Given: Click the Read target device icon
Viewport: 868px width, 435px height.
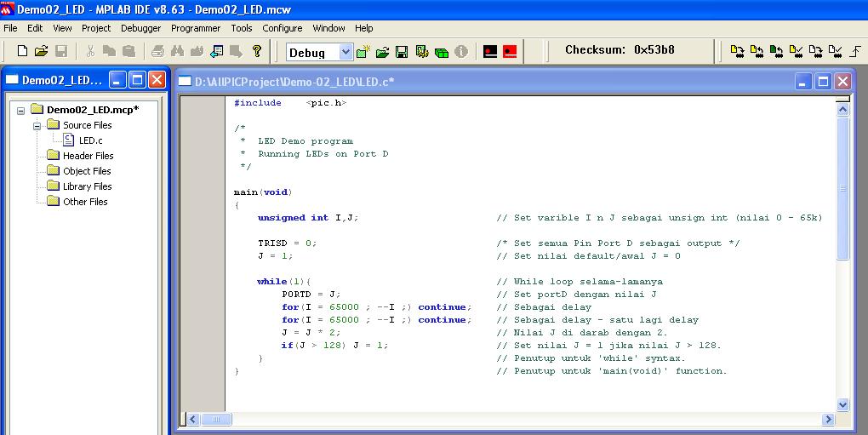Looking at the screenshot, I should coord(757,51).
